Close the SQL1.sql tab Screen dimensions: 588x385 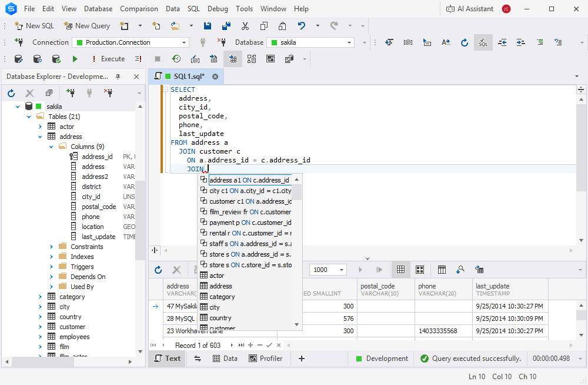[x=215, y=77]
